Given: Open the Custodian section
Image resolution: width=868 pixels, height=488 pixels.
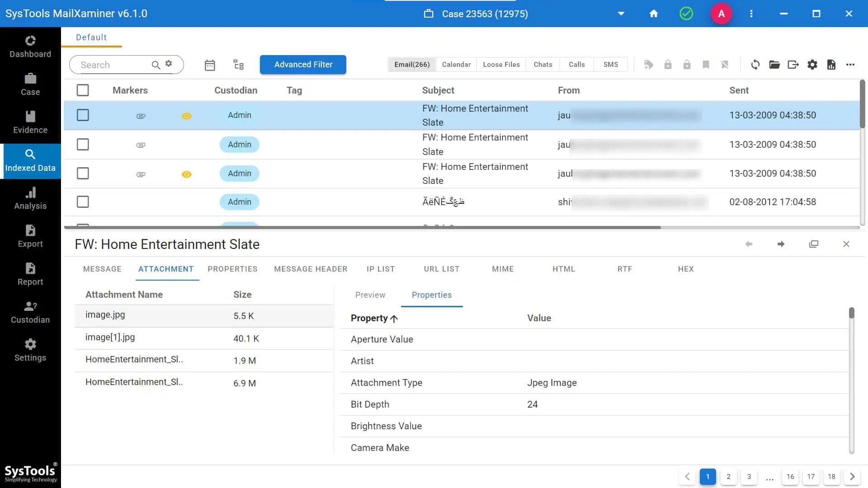Looking at the screenshot, I should click(30, 313).
